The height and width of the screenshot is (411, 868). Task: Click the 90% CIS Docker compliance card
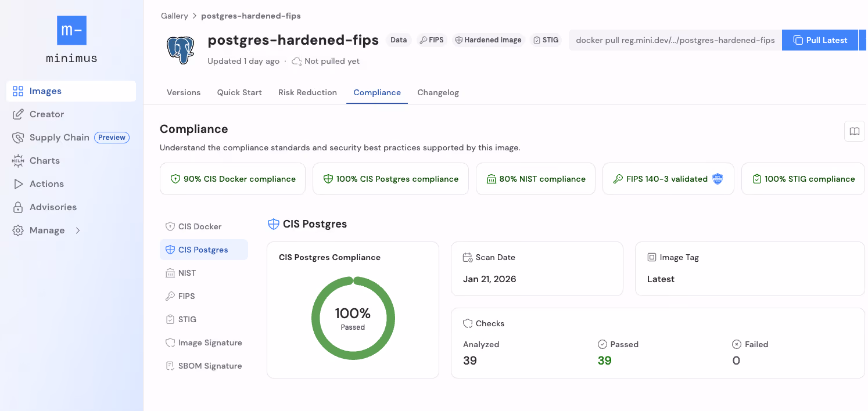(232, 179)
